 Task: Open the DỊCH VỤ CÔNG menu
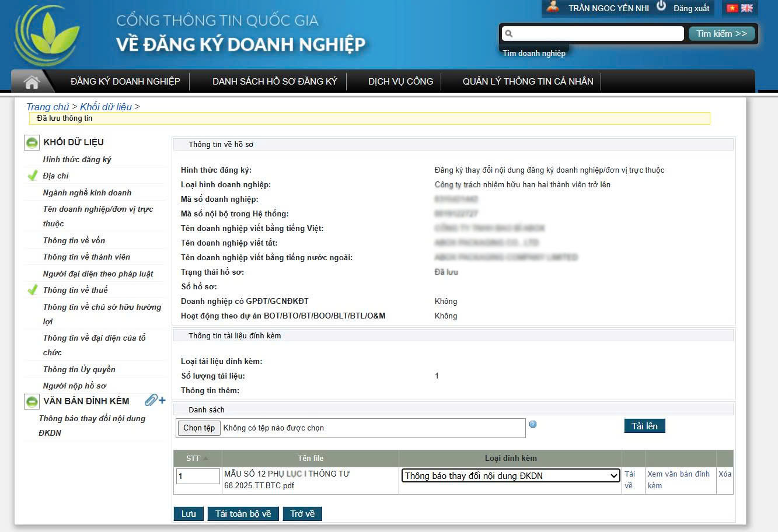(400, 82)
